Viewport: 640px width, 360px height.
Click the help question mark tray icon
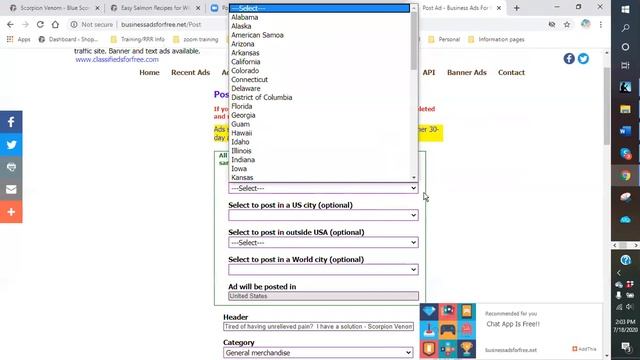point(625,260)
